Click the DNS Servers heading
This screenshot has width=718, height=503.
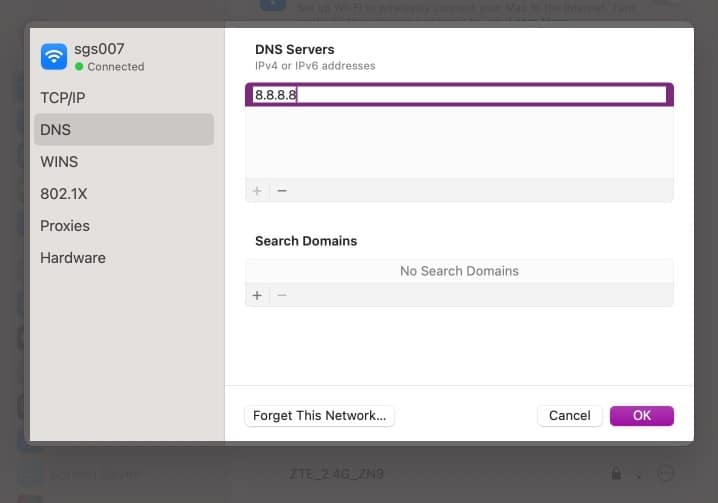[294, 49]
